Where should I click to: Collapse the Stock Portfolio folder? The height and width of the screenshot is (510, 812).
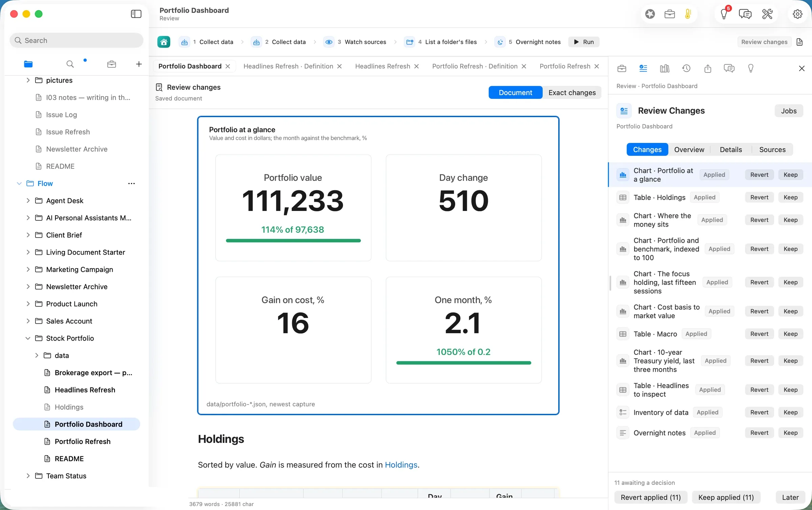[x=28, y=338]
